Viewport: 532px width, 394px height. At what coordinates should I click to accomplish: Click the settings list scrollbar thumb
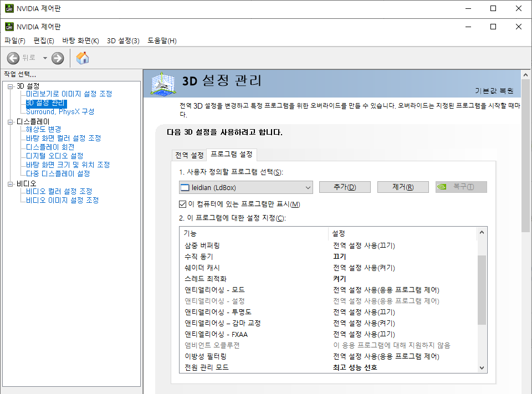tap(482, 289)
